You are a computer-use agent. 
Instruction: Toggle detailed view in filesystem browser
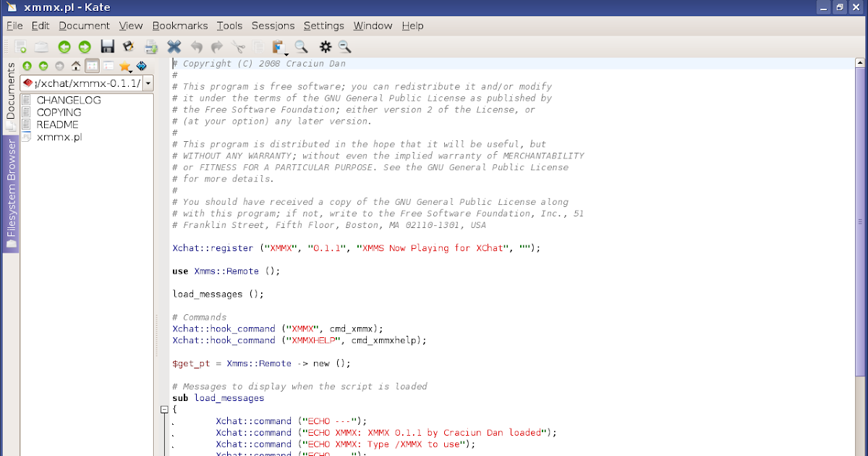[109, 66]
